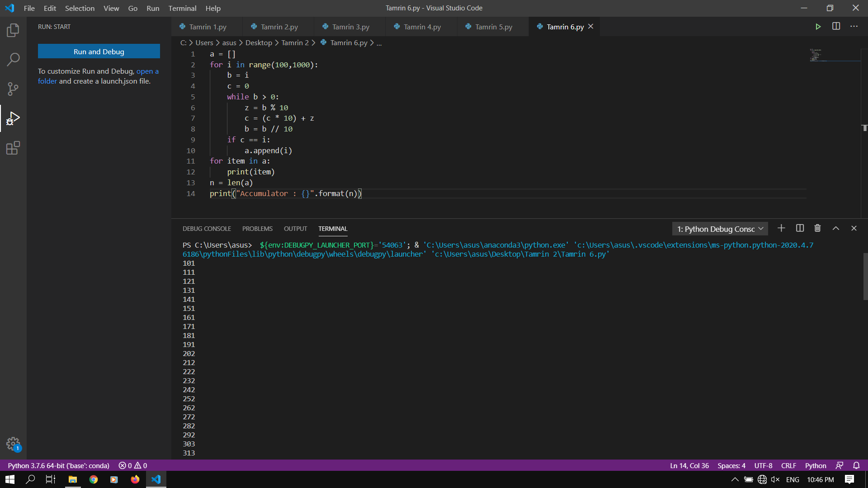Switch to the Tamrin 3.py tab
The width and height of the screenshot is (868, 488).
350,27
